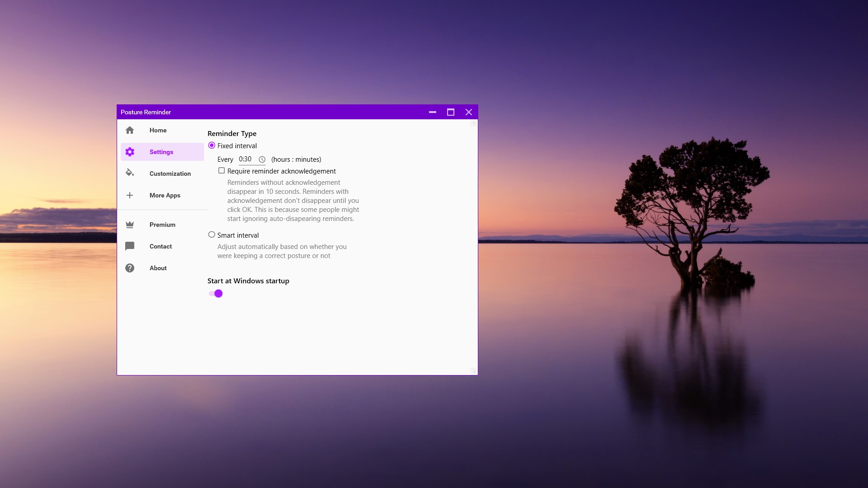Select the Smart interval radio button

coord(212,235)
